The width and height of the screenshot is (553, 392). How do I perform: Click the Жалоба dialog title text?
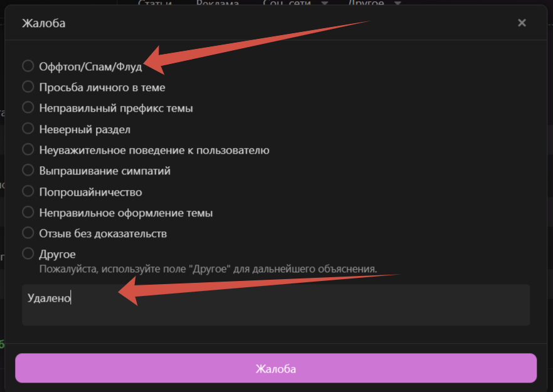pos(43,23)
